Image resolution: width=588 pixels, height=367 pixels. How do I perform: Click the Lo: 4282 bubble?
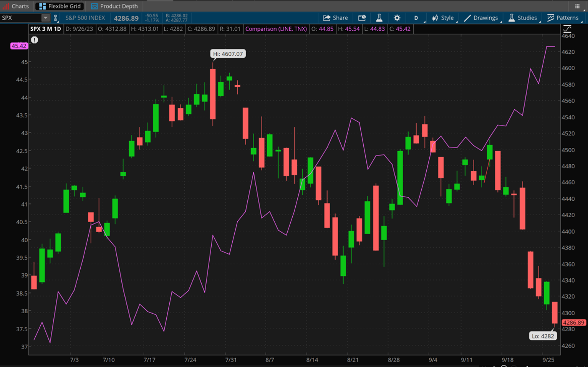click(x=543, y=336)
